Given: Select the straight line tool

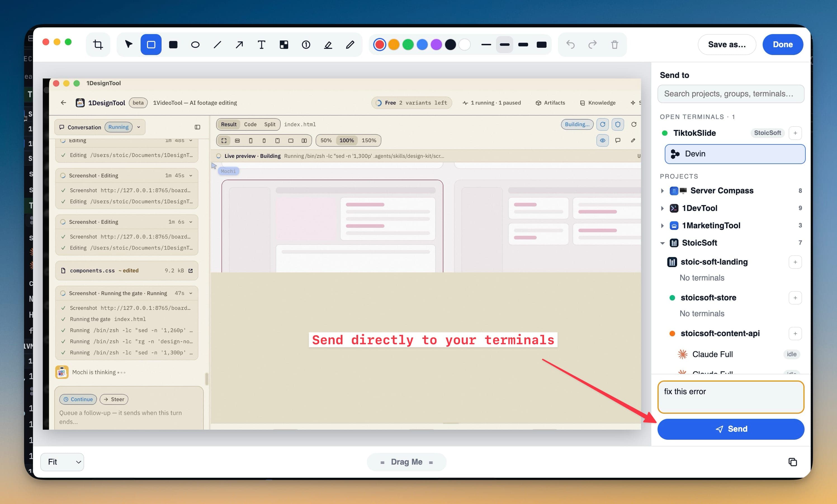Looking at the screenshot, I should click(x=217, y=44).
